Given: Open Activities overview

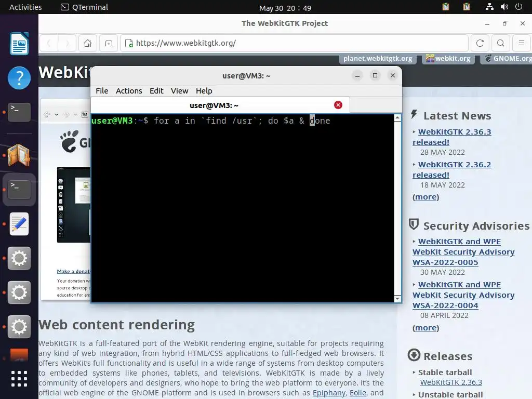Looking at the screenshot, I should click(x=25, y=7).
